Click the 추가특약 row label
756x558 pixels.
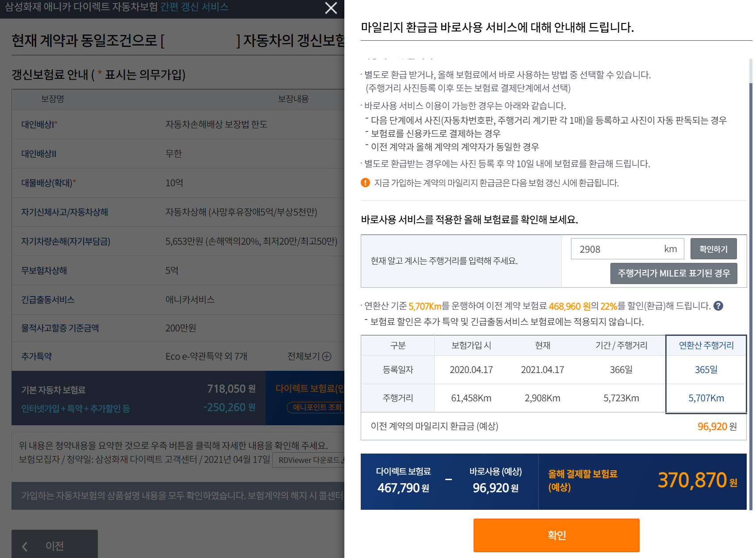click(37, 356)
